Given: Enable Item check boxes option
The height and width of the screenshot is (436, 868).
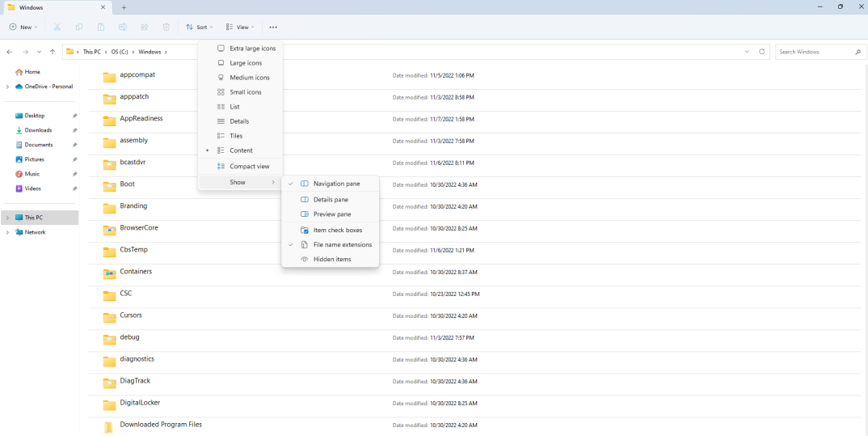Looking at the screenshot, I should coord(337,230).
